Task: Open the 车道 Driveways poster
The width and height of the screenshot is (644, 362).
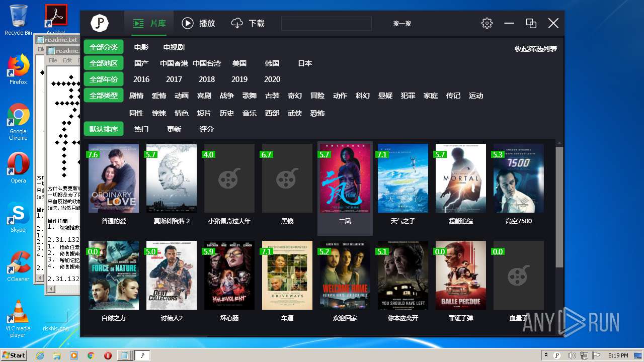Action: coord(287,275)
